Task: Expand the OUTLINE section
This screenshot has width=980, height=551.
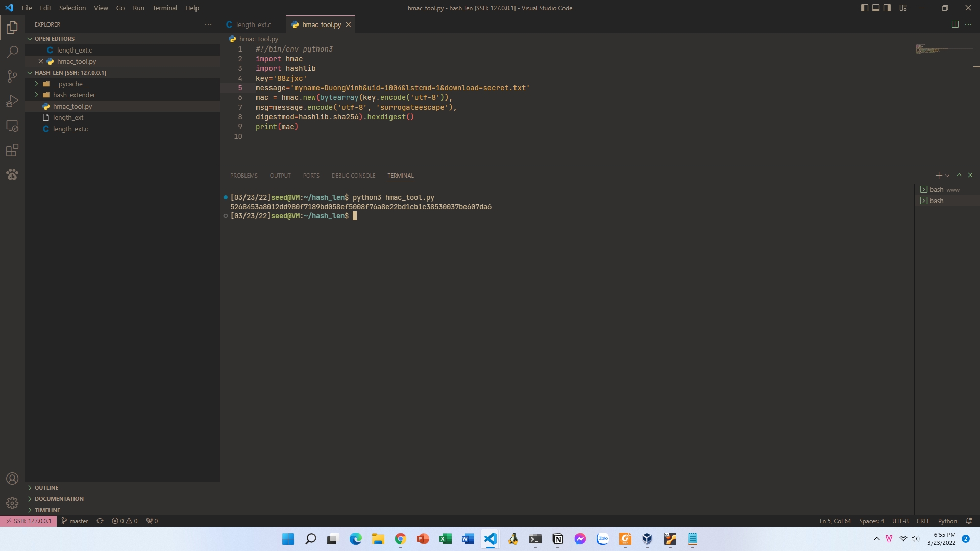Action: [x=46, y=488]
